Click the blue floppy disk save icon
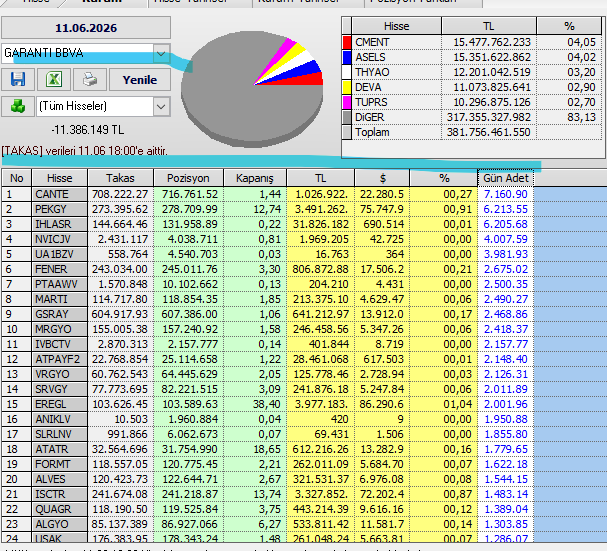The height and width of the screenshot is (551, 607). pyautogui.click(x=18, y=79)
